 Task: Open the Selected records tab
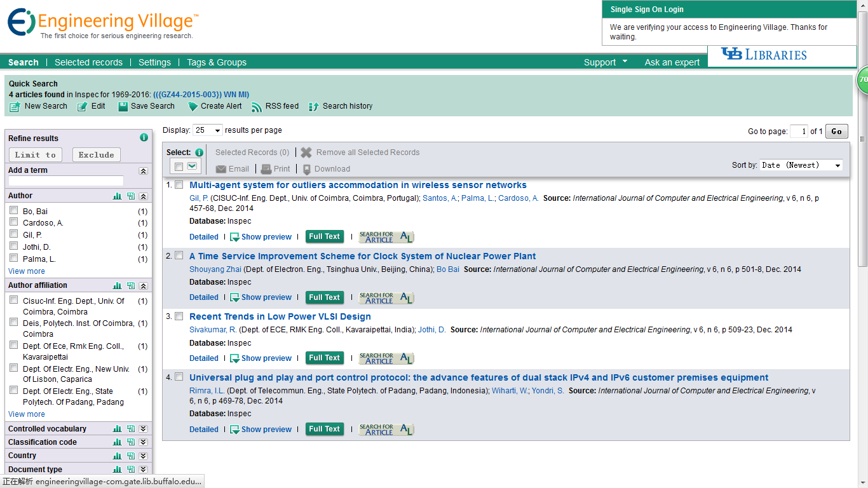point(88,62)
